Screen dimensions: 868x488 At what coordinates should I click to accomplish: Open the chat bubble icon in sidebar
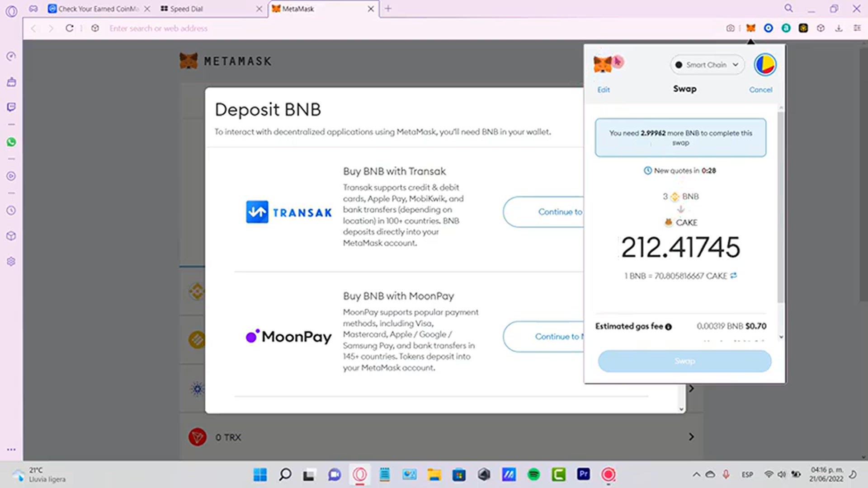point(11,107)
